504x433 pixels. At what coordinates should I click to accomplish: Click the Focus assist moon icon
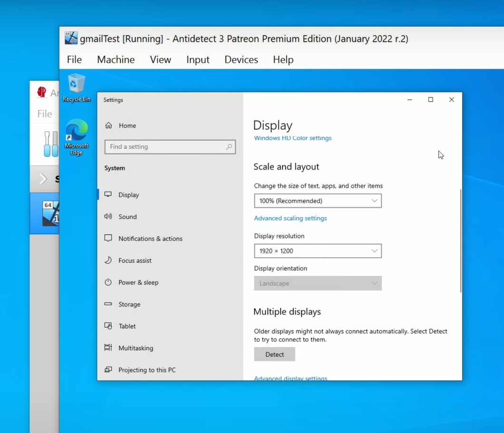point(108,260)
